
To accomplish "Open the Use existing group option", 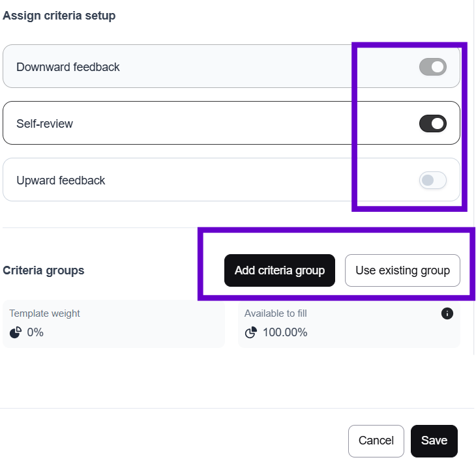I will (402, 270).
